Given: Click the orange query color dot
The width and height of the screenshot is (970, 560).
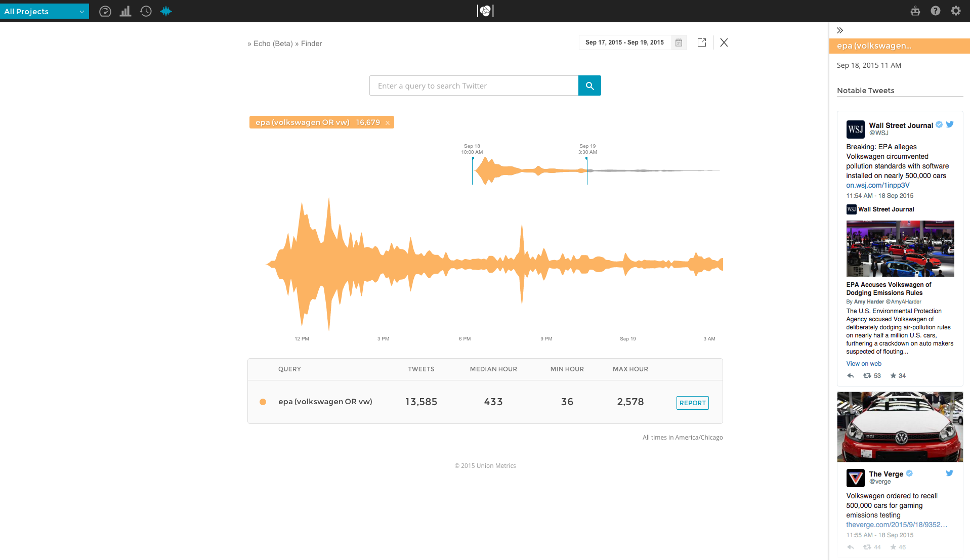Looking at the screenshot, I should coord(263,402).
